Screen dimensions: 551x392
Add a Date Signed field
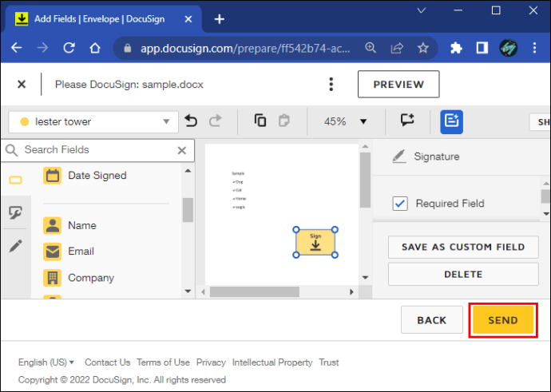[x=85, y=176]
